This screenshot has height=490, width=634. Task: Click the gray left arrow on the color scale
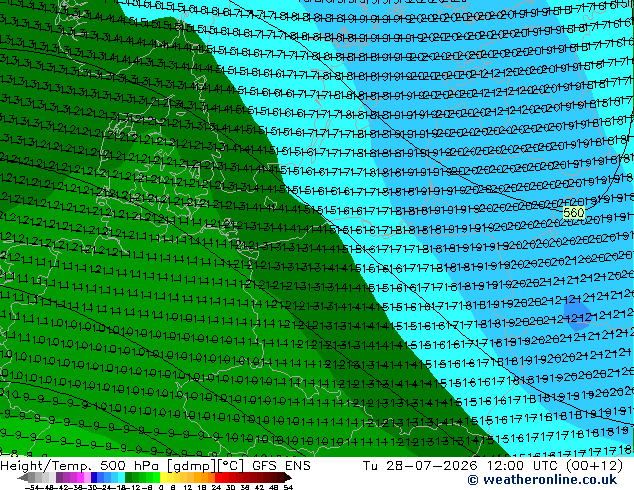point(23,478)
